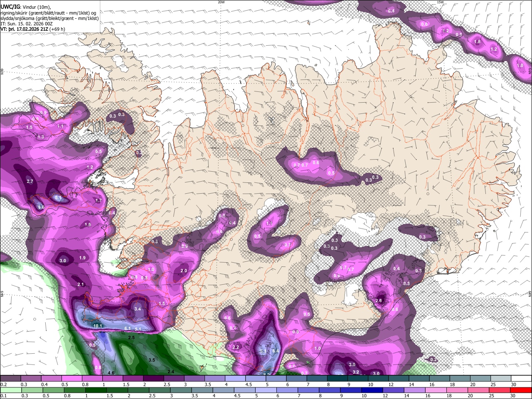
Task: Click the 'rigning/skúrir' legend description line
Action: click(49, 13)
